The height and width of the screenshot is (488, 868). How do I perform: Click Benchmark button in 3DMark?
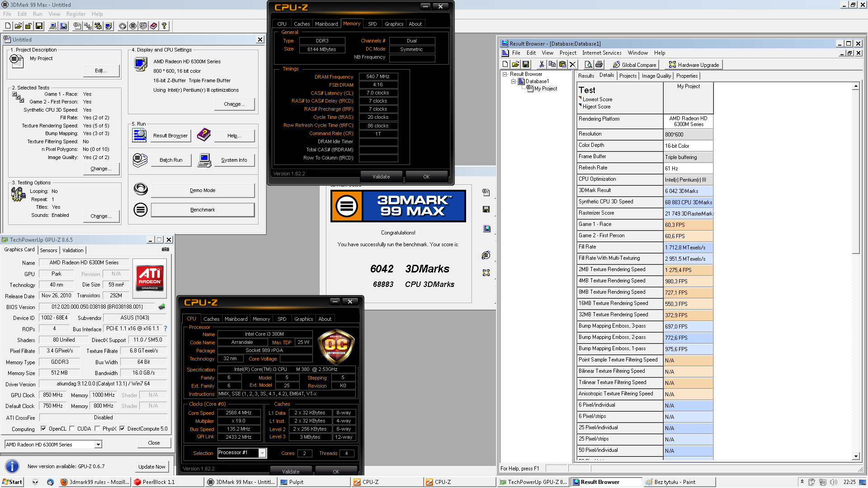click(203, 210)
